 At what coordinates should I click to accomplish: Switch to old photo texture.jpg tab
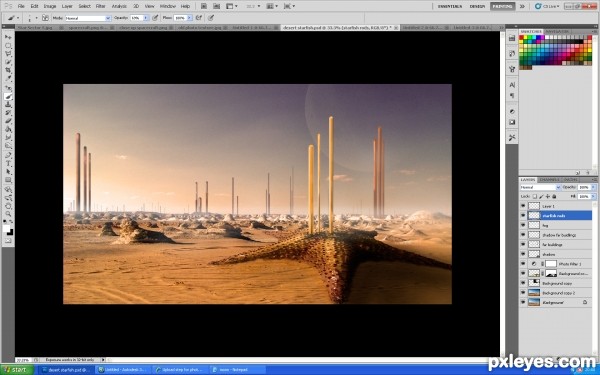coord(203,28)
